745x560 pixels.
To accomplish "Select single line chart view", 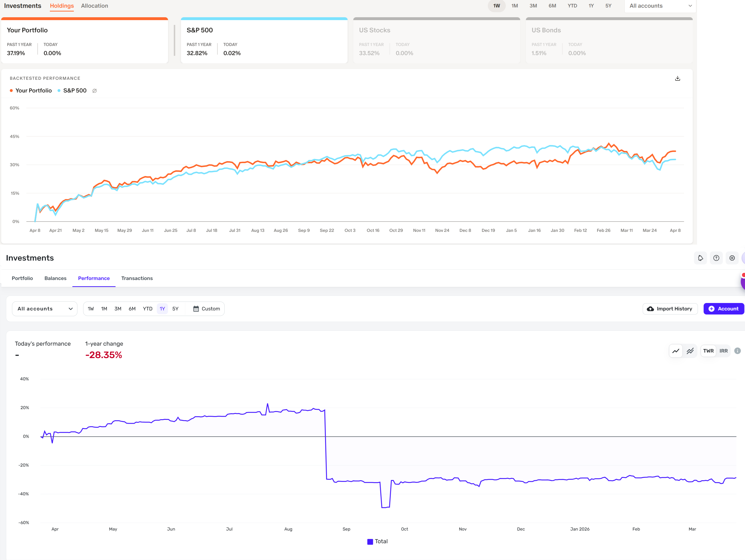I will [676, 351].
